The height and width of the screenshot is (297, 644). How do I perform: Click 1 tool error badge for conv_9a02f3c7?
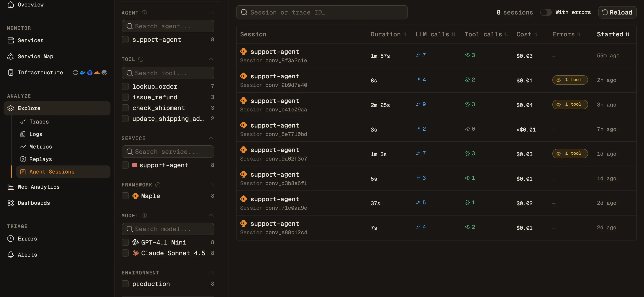click(x=570, y=153)
